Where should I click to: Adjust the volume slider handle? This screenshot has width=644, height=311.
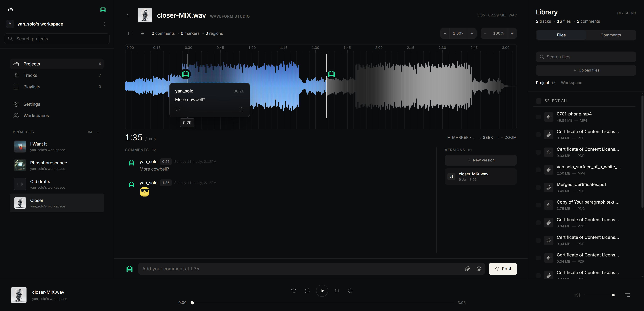(x=613, y=295)
